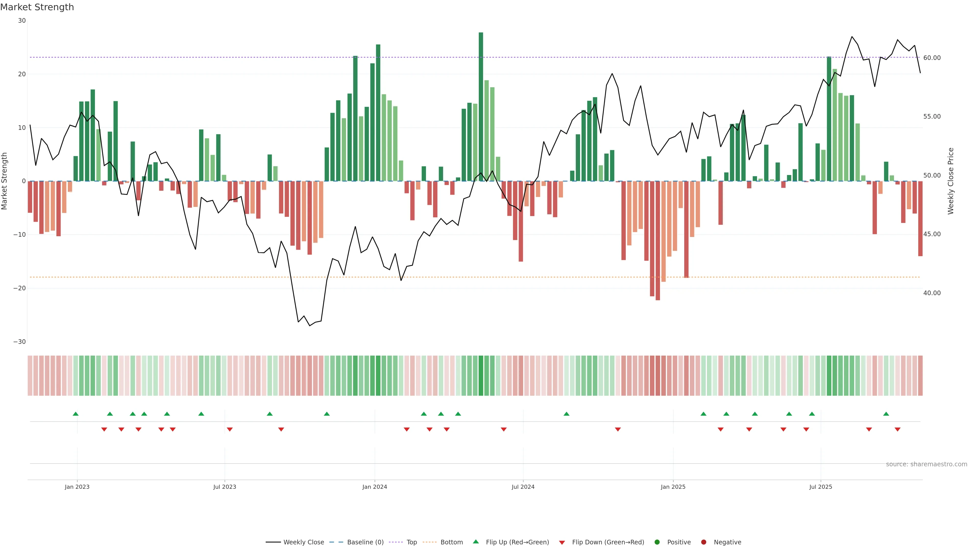
Task: Click source: sharemaestro.com text
Action: 926,464
